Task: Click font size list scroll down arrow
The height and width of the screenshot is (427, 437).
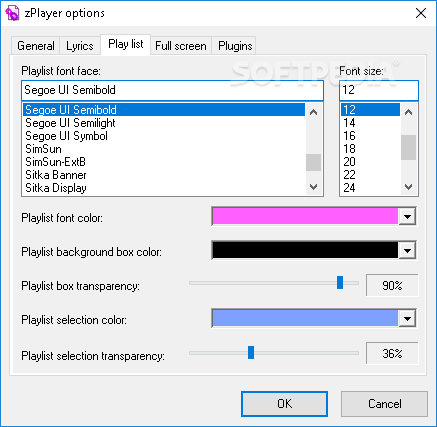Action: (x=409, y=187)
